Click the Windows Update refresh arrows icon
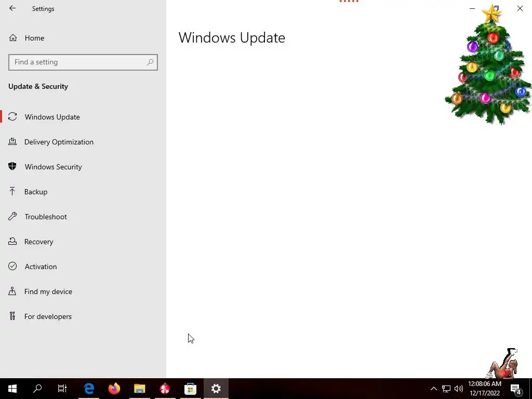 click(12, 117)
